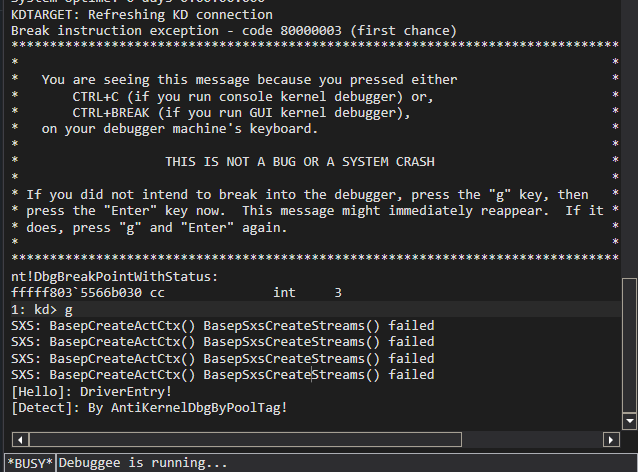638x472 pixels.
Task: Click vertical scrollbar track above the thumb
Action: [629, 138]
